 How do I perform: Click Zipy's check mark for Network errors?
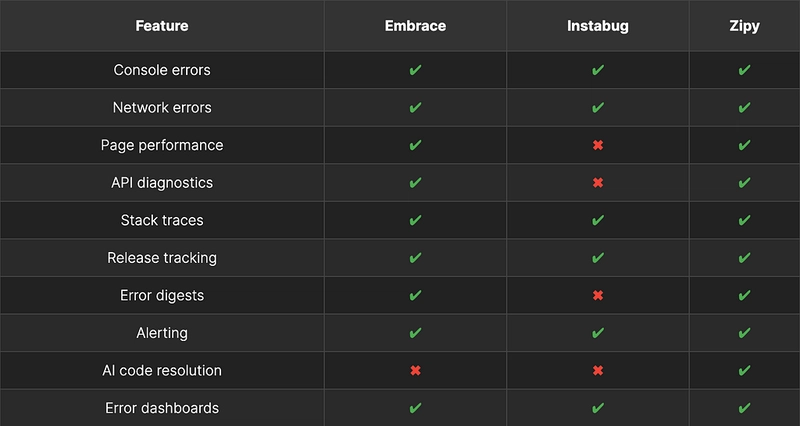pos(744,108)
